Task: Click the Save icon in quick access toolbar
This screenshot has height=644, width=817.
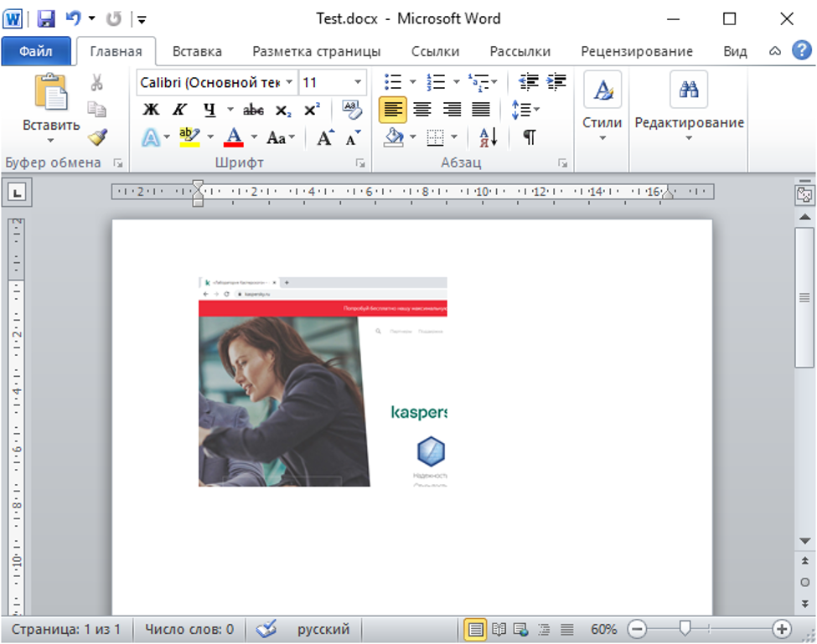Action: coord(46,18)
